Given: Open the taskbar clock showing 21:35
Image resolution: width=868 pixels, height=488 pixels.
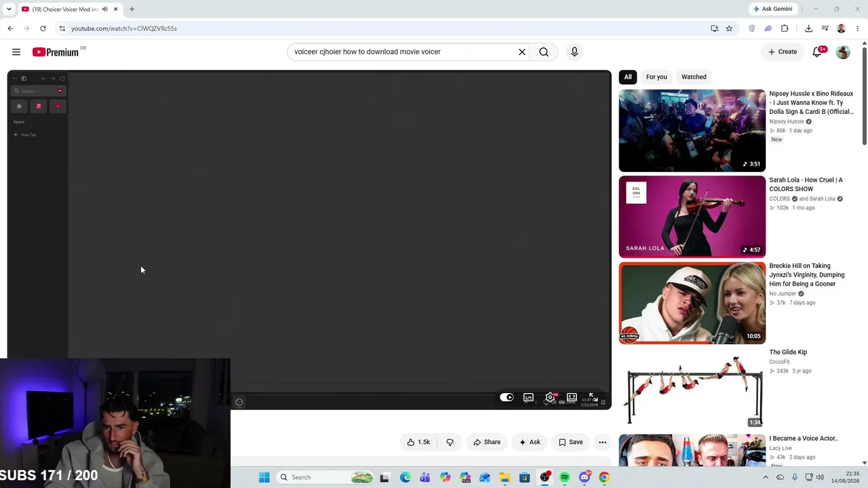Looking at the screenshot, I should 845,477.
